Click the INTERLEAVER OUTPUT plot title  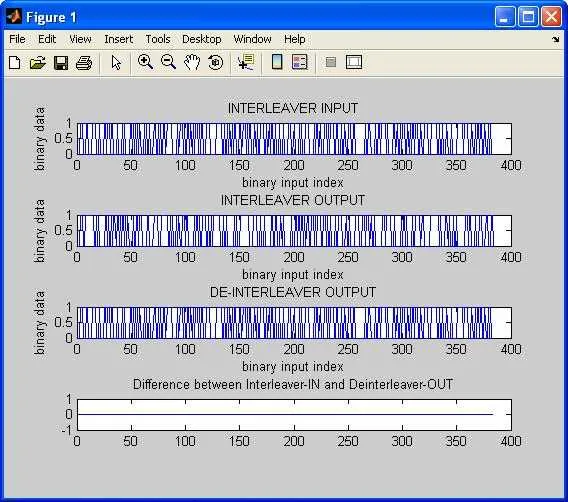[x=293, y=200]
